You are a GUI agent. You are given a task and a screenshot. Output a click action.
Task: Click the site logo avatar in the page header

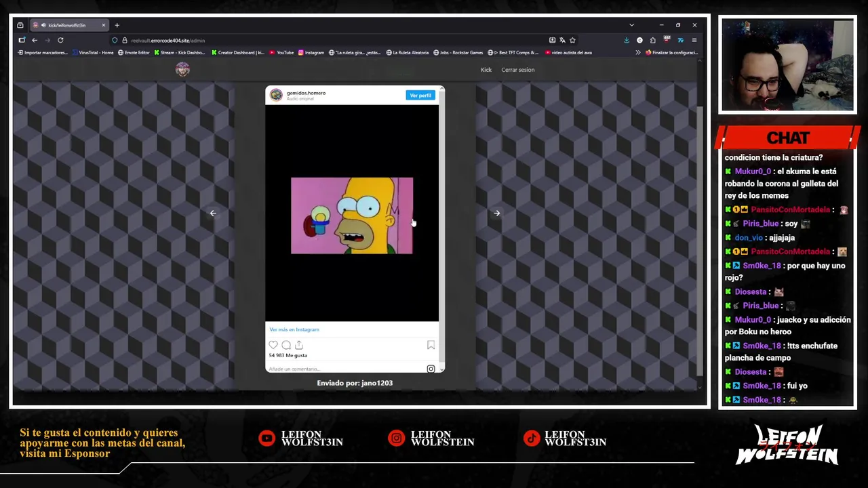182,69
